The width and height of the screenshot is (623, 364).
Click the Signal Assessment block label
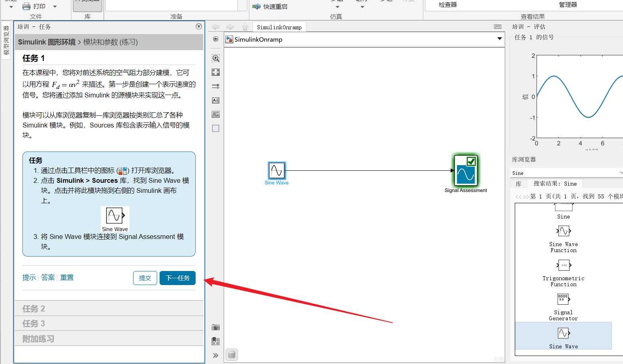pos(466,190)
